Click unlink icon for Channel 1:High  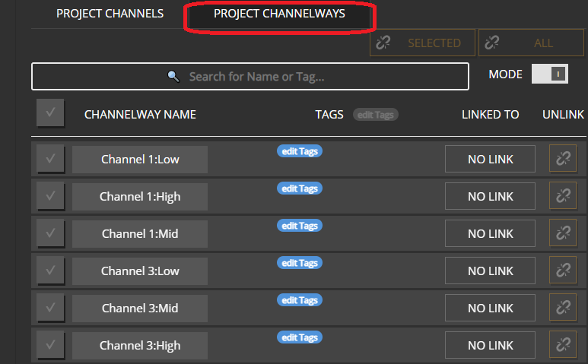click(563, 197)
